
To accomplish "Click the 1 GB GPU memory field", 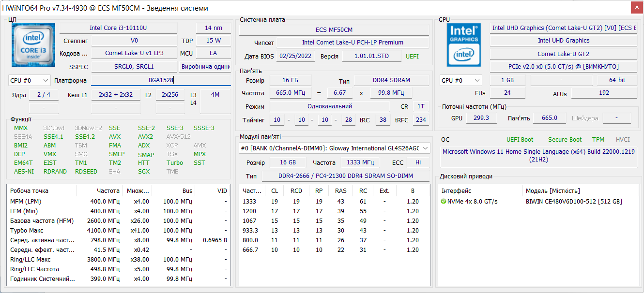I will point(507,80).
